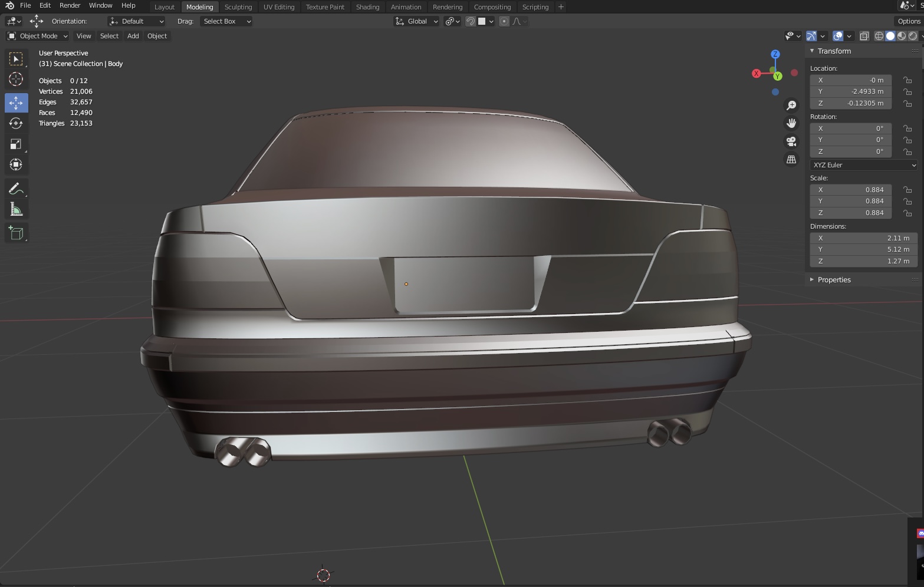
Task: Open the Render menu
Action: coord(70,5)
